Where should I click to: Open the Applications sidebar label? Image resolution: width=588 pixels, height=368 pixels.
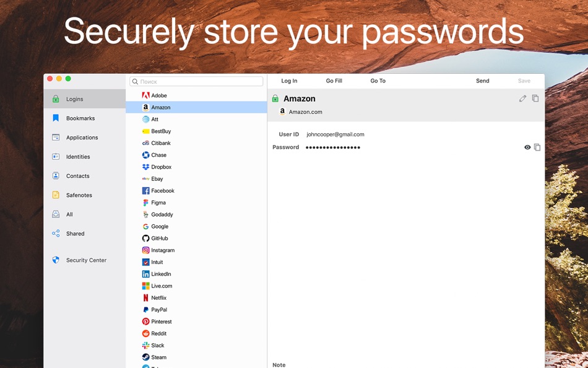tap(82, 138)
